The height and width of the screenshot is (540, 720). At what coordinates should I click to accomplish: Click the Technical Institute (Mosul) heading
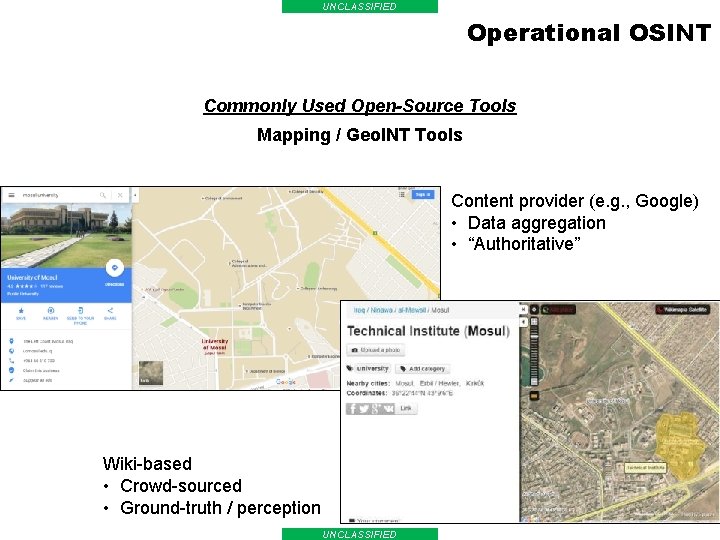(x=428, y=331)
